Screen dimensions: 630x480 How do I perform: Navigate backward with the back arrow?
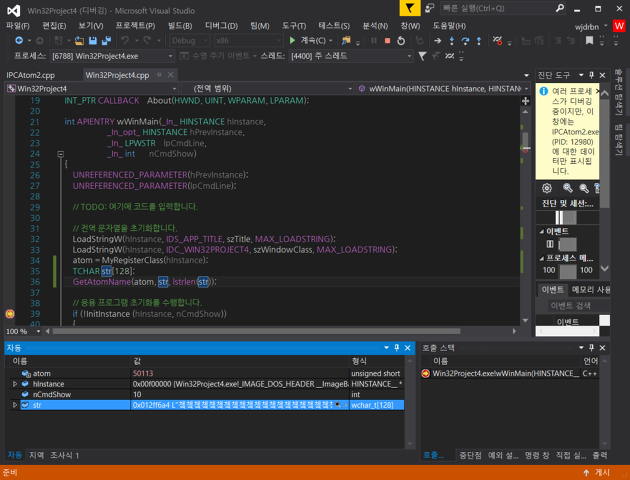click(x=19, y=41)
